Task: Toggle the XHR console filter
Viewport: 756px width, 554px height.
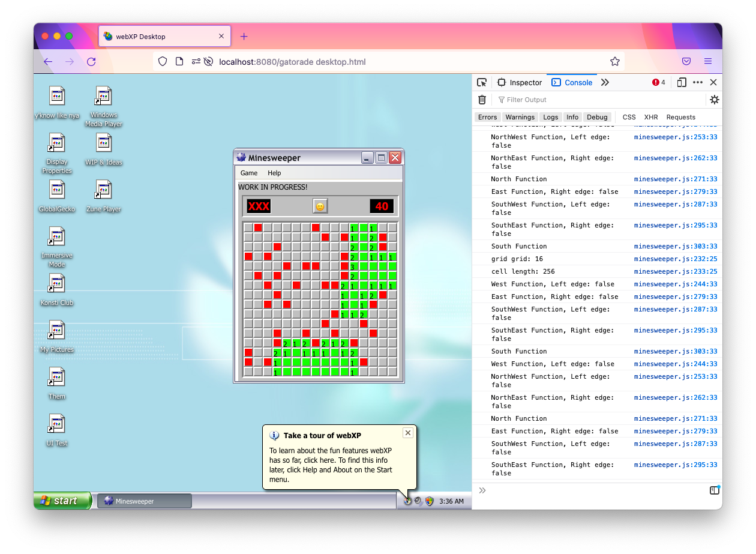Action: point(650,117)
